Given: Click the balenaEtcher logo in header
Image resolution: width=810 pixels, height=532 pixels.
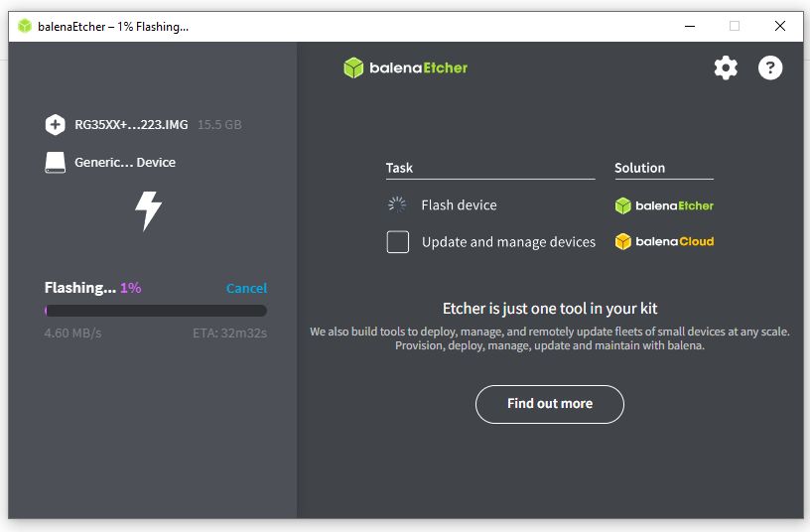Looking at the screenshot, I should point(406,68).
